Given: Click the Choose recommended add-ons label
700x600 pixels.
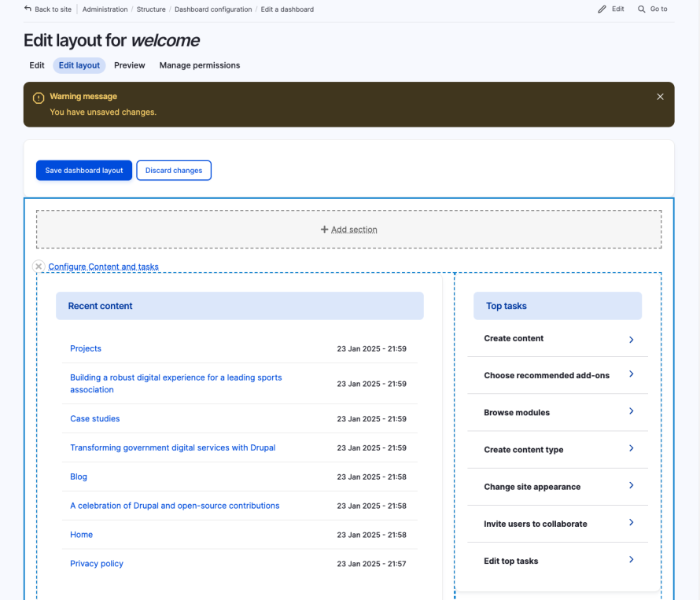Looking at the screenshot, I should tap(547, 375).
